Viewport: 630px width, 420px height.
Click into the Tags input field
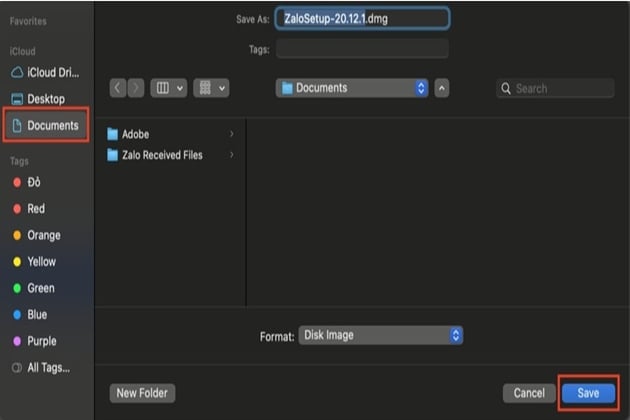click(x=362, y=49)
